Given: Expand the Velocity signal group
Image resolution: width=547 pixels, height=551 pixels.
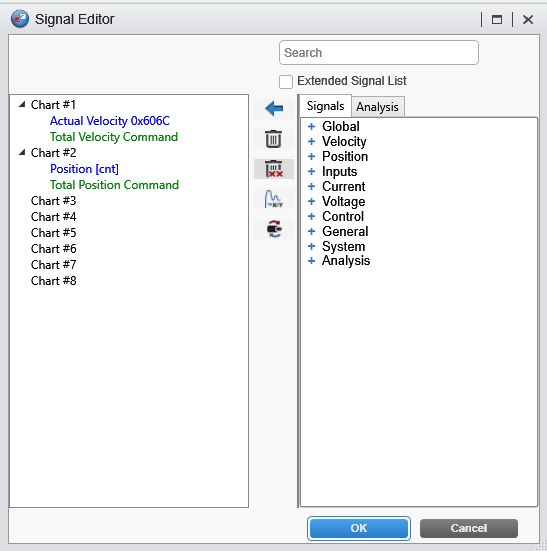Looking at the screenshot, I should pos(311,141).
